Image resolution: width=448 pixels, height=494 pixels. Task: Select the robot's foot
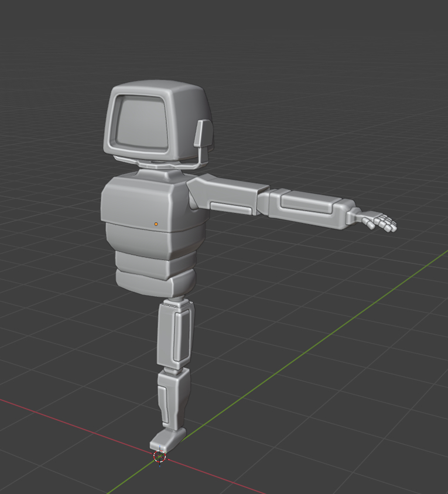[167, 437]
